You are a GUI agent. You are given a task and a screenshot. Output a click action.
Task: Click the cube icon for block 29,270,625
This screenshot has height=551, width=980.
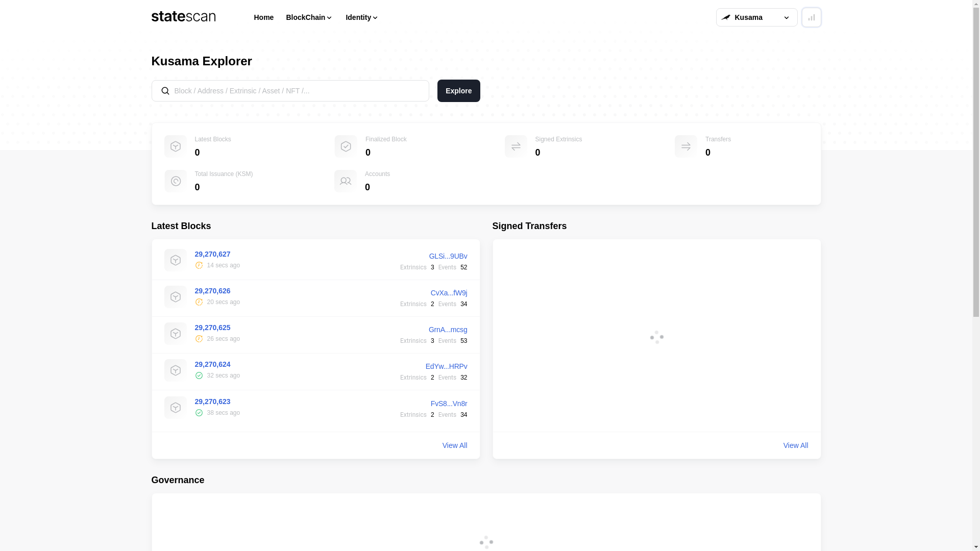tap(175, 334)
